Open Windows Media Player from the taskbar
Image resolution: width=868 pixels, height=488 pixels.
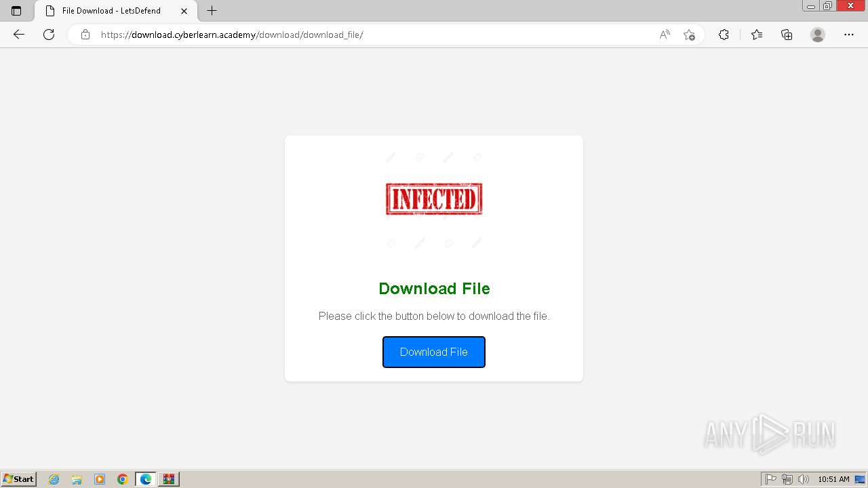[100, 479]
